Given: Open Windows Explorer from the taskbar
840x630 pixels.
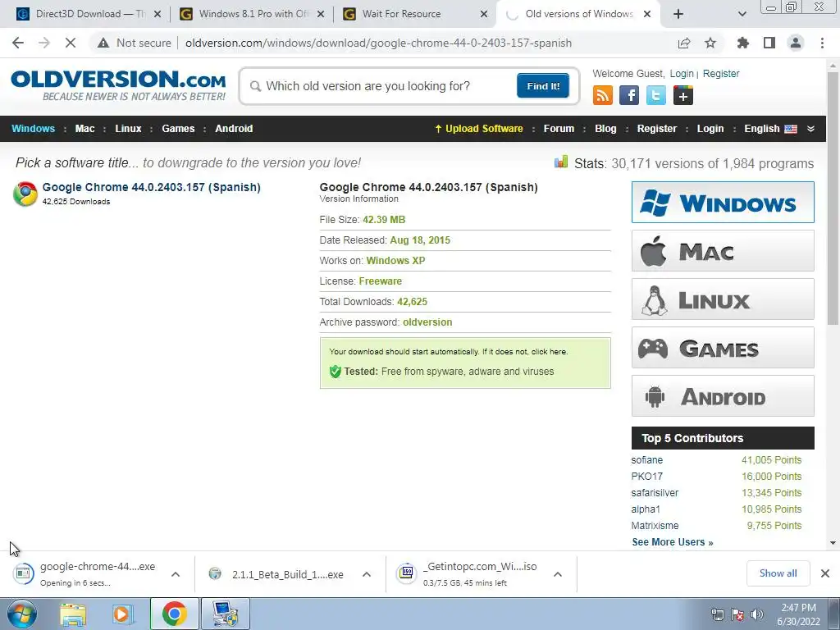Looking at the screenshot, I should pyautogui.click(x=73, y=614).
